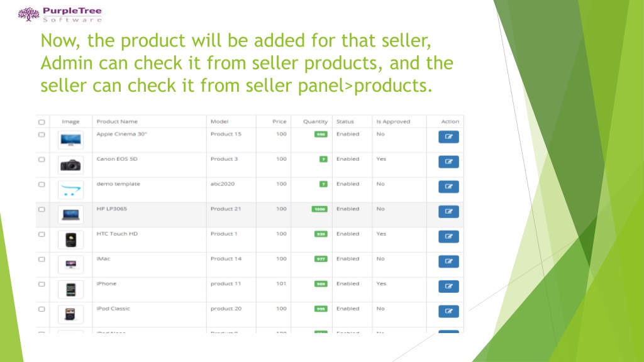644x362 pixels.
Task: Open edit action for iMac row
Action: click(448, 261)
